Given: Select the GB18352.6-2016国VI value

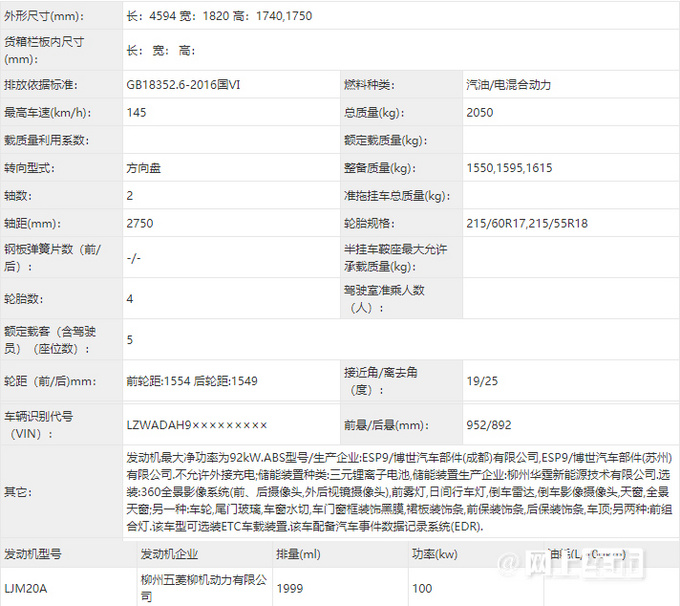Looking at the screenshot, I should (x=183, y=85).
